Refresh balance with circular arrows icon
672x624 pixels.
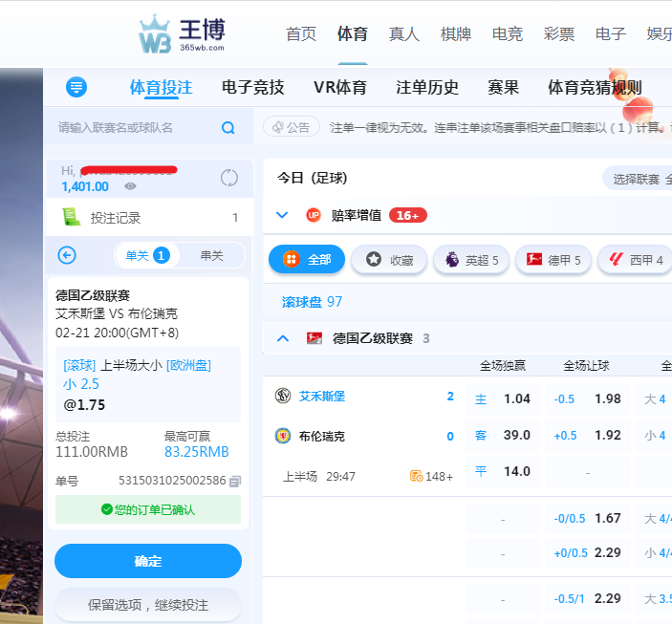[x=228, y=178]
